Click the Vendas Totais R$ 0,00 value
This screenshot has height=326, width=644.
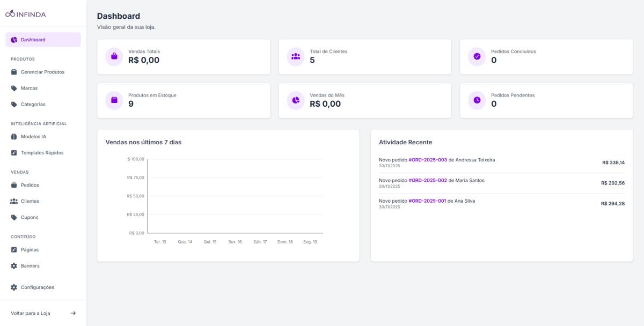click(144, 60)
